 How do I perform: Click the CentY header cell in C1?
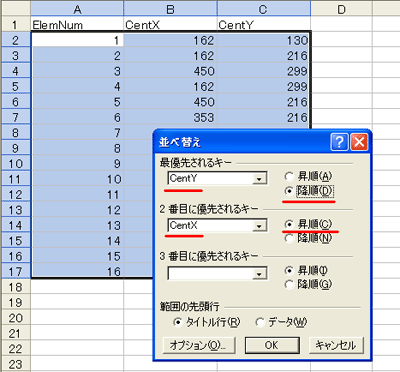[x=264, y=24]
